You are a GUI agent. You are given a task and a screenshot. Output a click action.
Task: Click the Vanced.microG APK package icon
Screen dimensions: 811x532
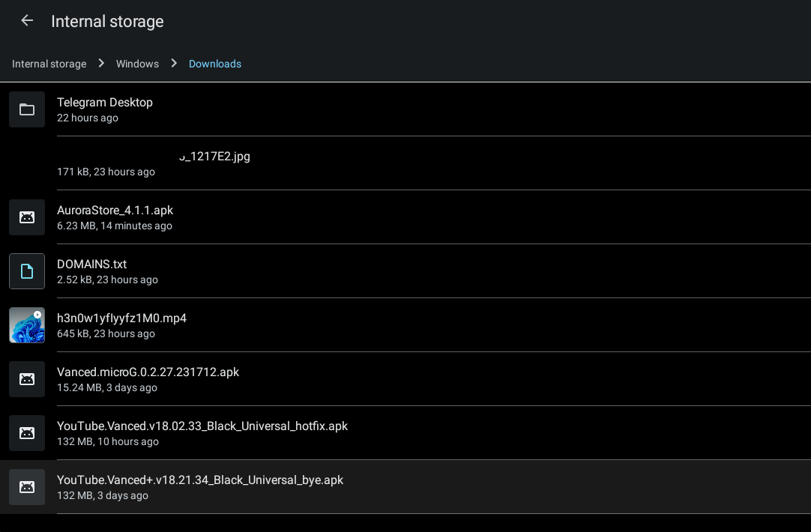coord(27,379)
